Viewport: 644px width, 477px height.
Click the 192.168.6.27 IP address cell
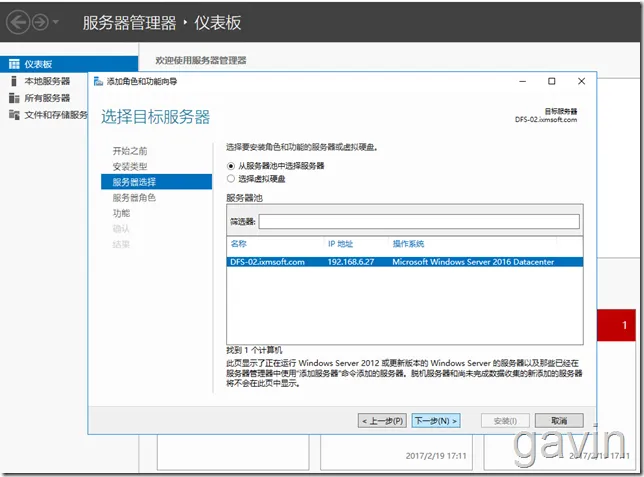click(x=351, y=262)
